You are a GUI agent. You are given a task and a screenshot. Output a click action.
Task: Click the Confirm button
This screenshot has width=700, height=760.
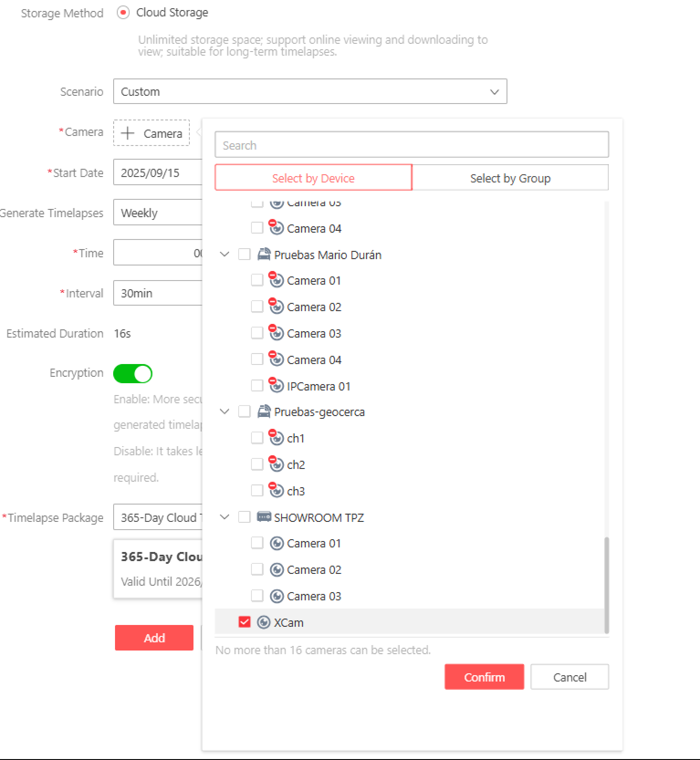click(x=484, y=677)
